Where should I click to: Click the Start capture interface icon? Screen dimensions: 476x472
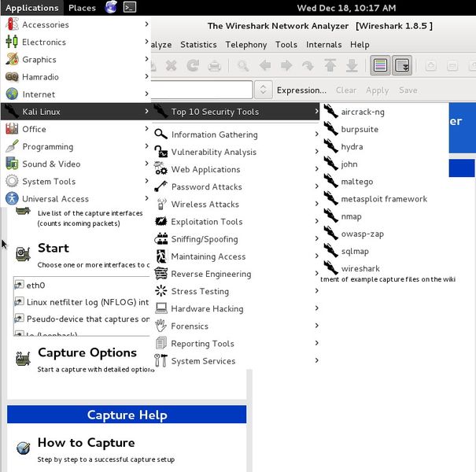23,254
